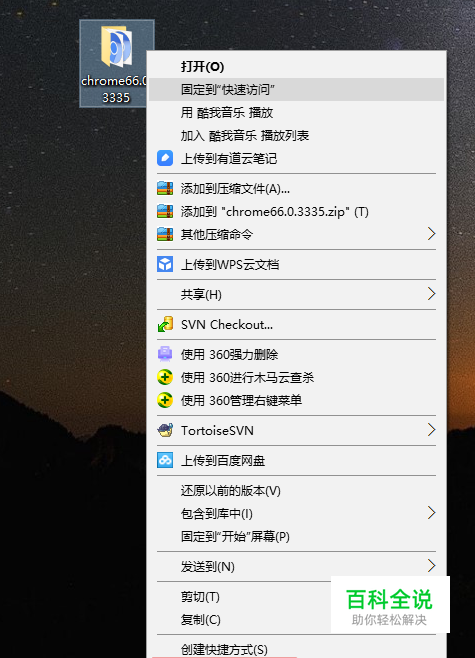Image resolution: width=475 pixels, height=658 pixels.
Task: Choose 上传到百度网盘
Action: (x=296, y=460)
